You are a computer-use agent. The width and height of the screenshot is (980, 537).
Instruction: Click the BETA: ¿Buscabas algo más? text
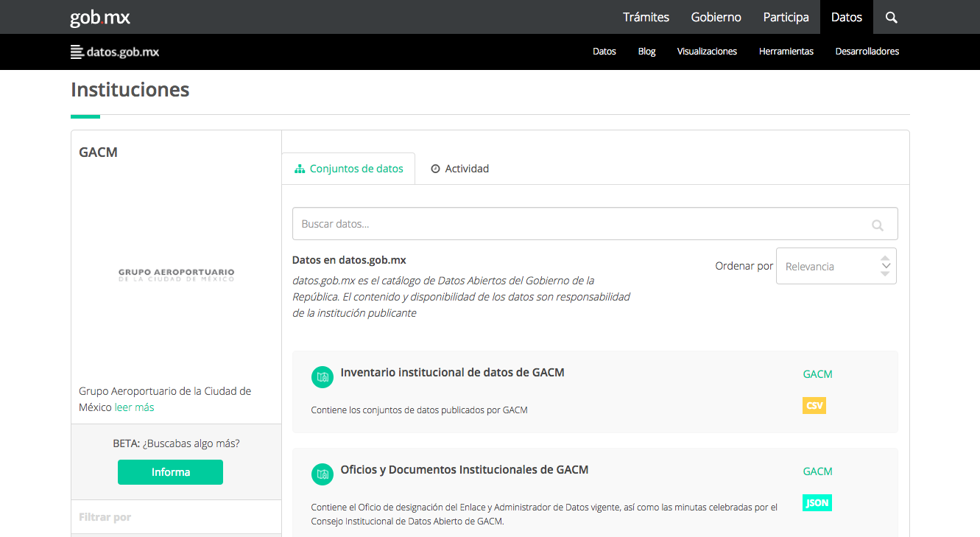click(176, 443)
